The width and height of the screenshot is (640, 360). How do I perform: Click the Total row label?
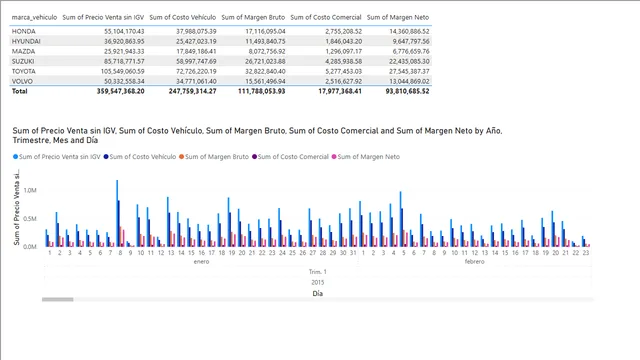(x=20, y=91)
